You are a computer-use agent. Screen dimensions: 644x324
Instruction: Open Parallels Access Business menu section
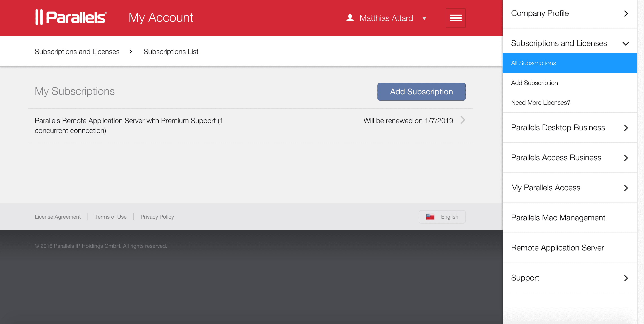click(570, 158)
